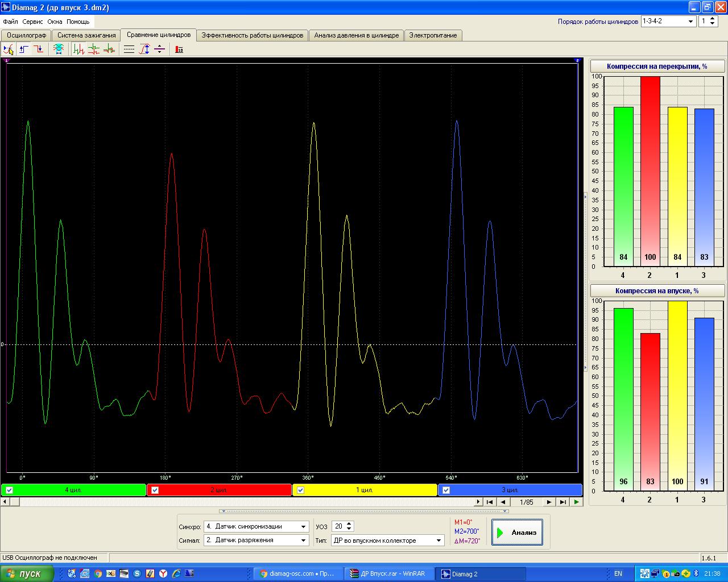Screen dimensions: 728x582
Task: Select the stacked green-red waveforms icon
Action: pyautogui.click(x=94, y=49)
